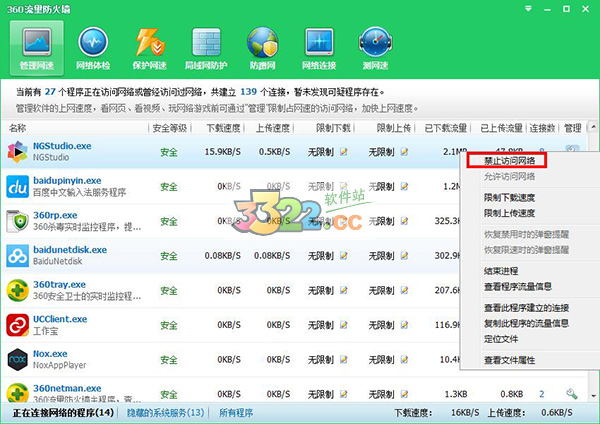This screenshot has width=600, height=424.
Task: Edit download limit for NGStudio.exe
Action: click(x=344, y=152)
